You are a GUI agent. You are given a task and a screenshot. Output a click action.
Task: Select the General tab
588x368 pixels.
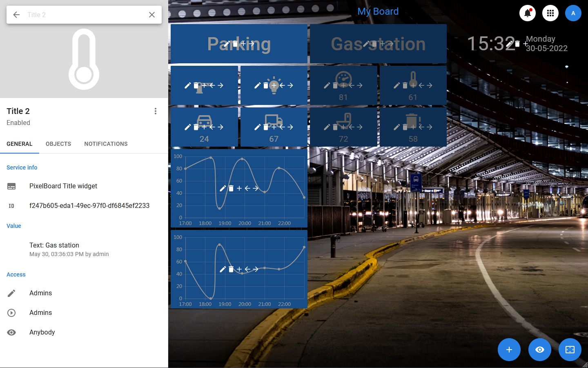[20, 144]
